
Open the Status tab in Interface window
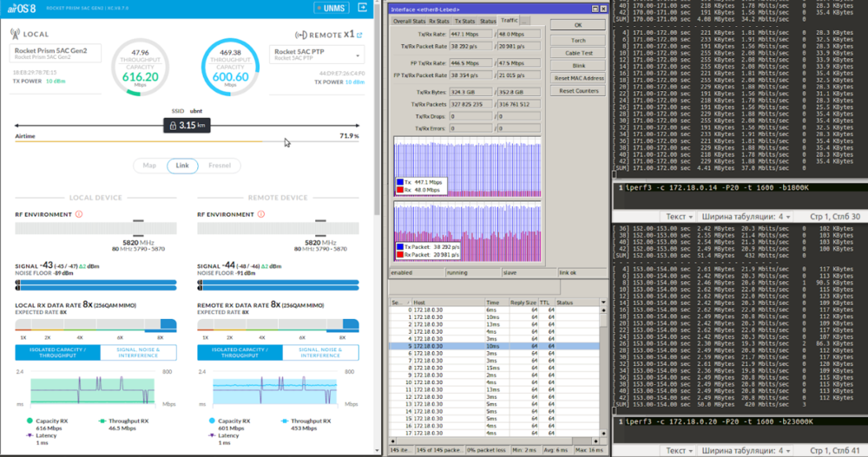[x=488, y=21]
